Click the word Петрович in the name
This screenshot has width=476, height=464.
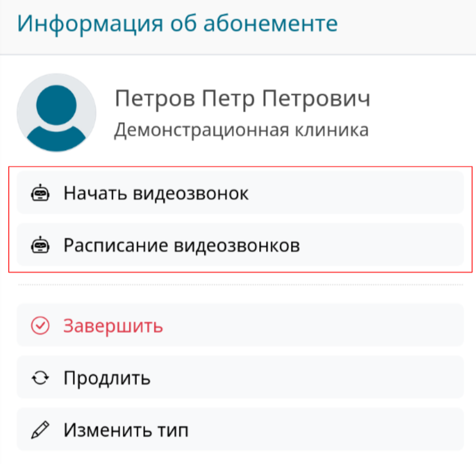point(316,100)
